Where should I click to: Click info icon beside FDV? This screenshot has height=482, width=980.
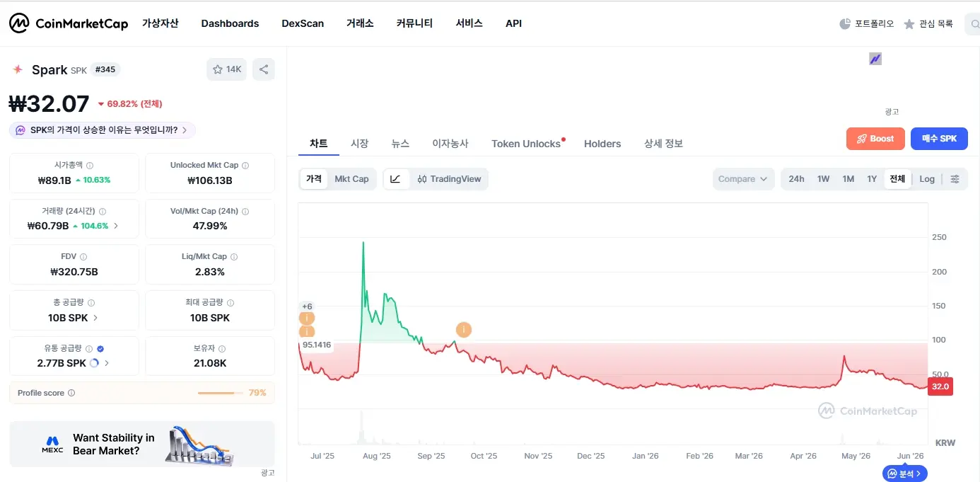coord(83,257)
